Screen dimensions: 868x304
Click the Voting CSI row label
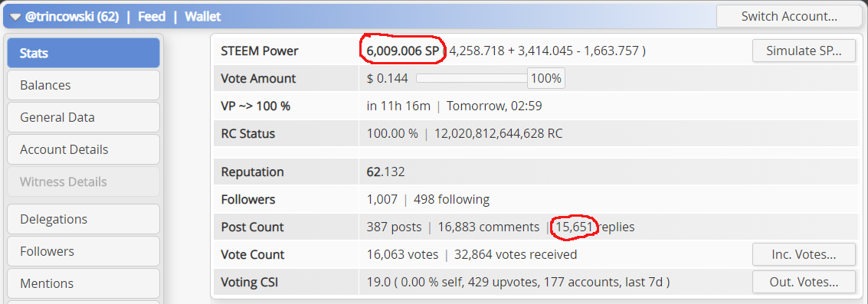pyautogui.click(x=250, y=283)
